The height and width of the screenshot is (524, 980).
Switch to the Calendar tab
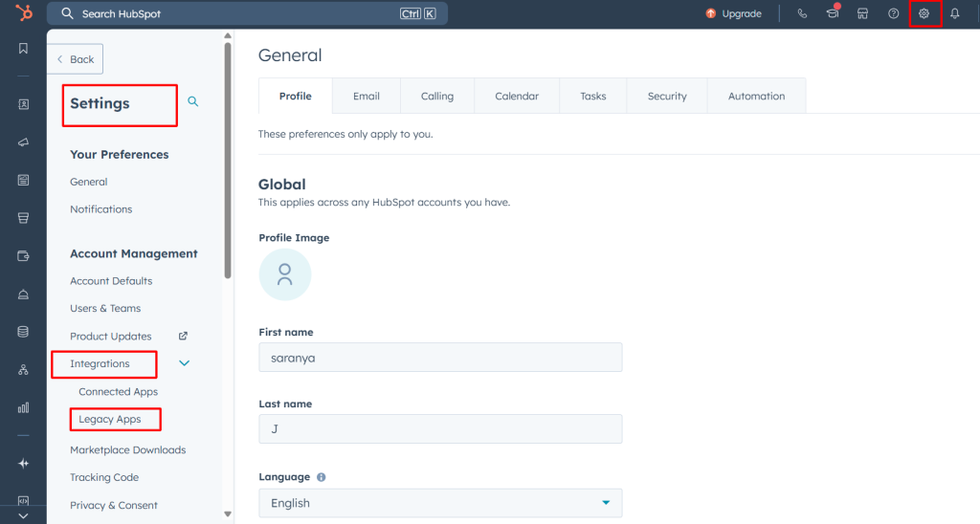pos(517,97)
